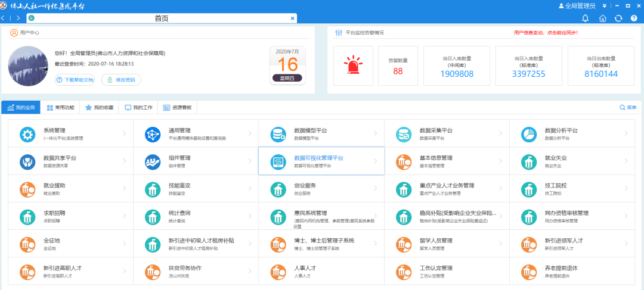Switch to the 常用功能 tab

[x=61, y=108]
